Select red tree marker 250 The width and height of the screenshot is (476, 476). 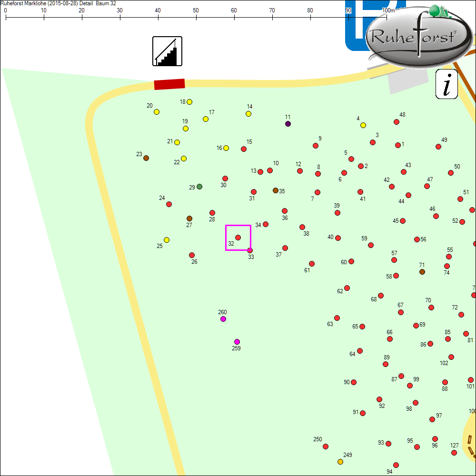point(326,446)
